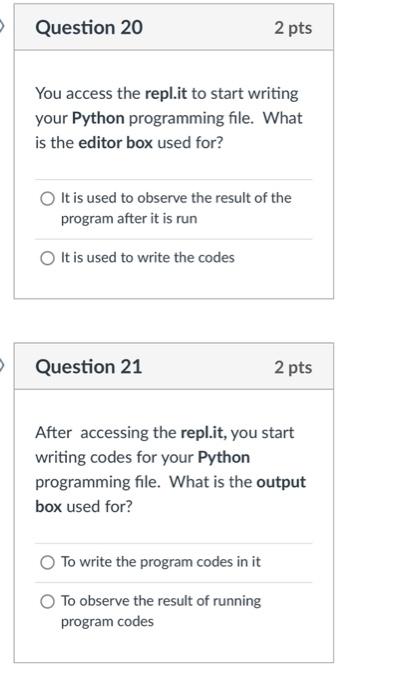Flag Question 21 using the left edge marker
This screenshot has height=700, width=394.
tap(2, 367)
